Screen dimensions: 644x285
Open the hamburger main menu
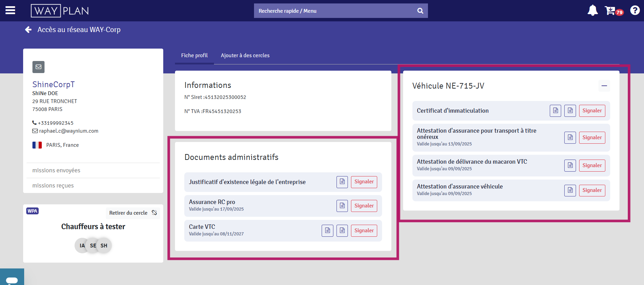(x=10, y=10)
